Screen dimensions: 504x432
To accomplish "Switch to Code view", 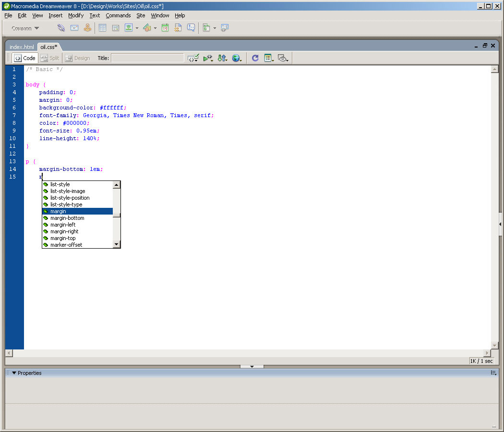I will click(x=25, y=58).
